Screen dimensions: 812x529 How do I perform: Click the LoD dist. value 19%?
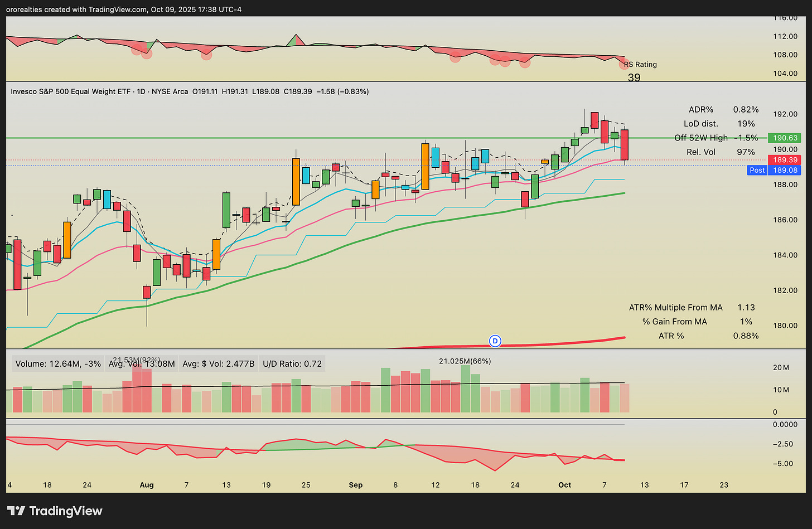746,124
